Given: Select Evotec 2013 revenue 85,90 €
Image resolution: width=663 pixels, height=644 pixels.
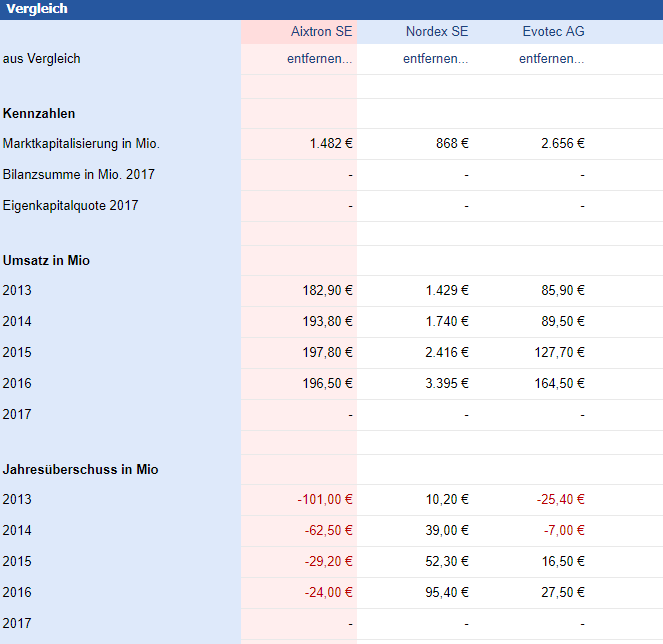Looking at the screenshot, I should [563, 290].
